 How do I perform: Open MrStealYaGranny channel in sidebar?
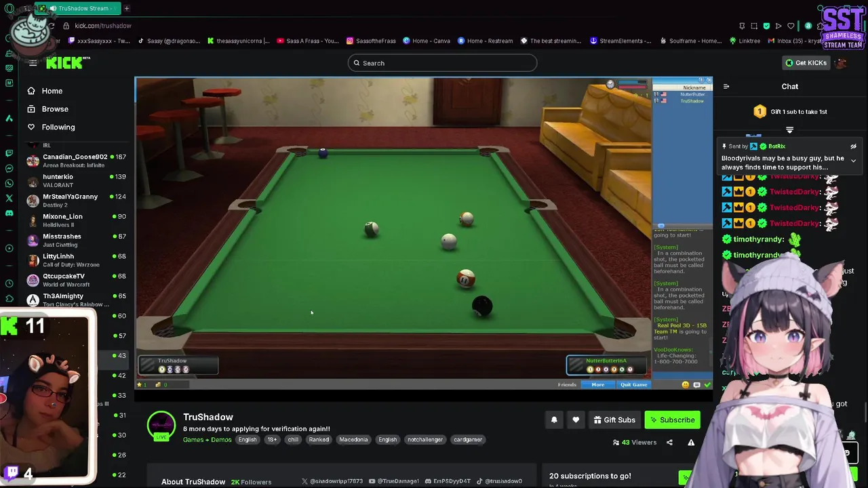point(76,201)
